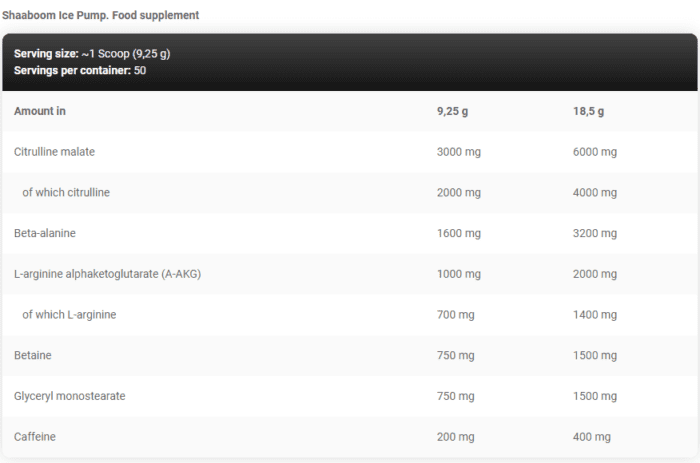This screenshot has height=463, width=700.
Task: Click the Servings per container line
Action: click(x=81, y=70)
